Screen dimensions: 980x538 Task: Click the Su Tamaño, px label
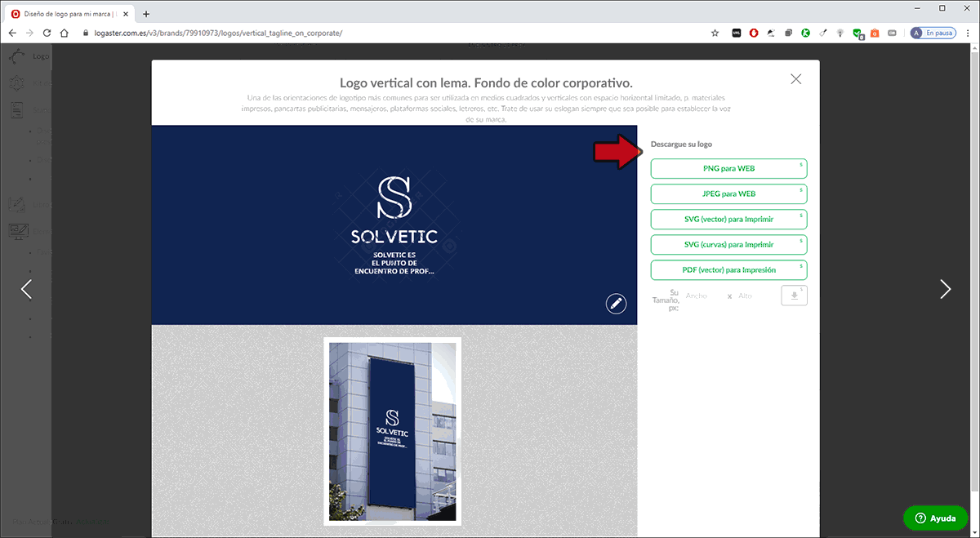pos(666,300)
